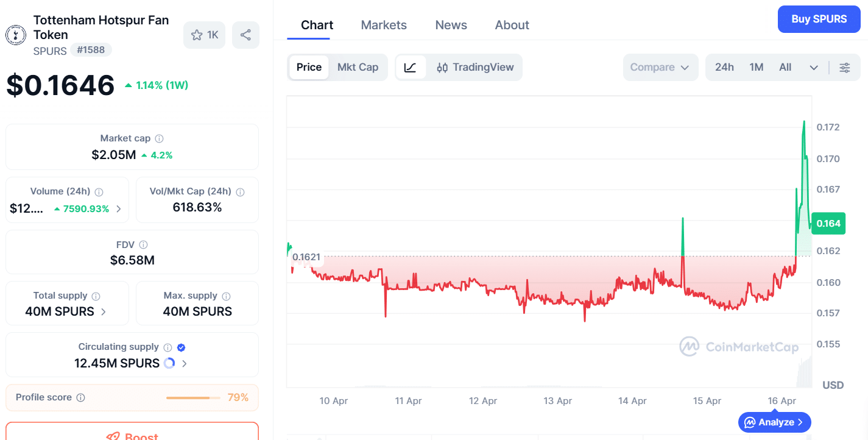This screenshot has width=868, height=440.
Task: Click circulating supply chart ring icon
Action: point(170,363)
